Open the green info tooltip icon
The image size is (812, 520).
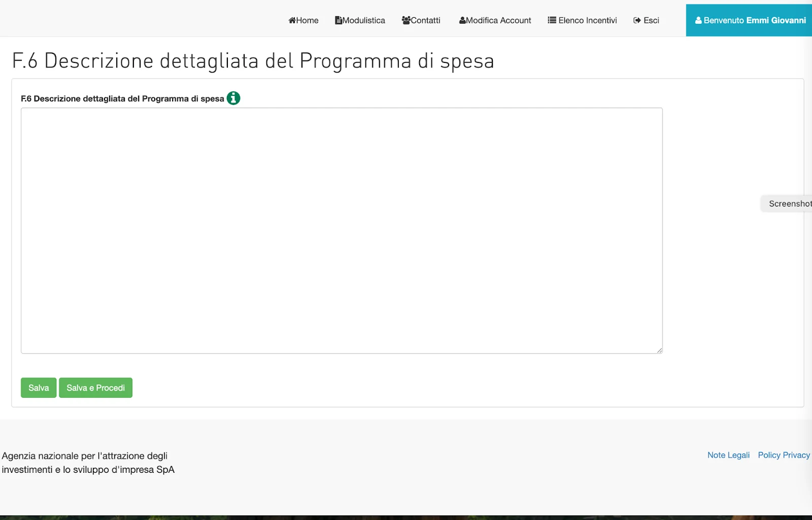[x=233, y=98]
